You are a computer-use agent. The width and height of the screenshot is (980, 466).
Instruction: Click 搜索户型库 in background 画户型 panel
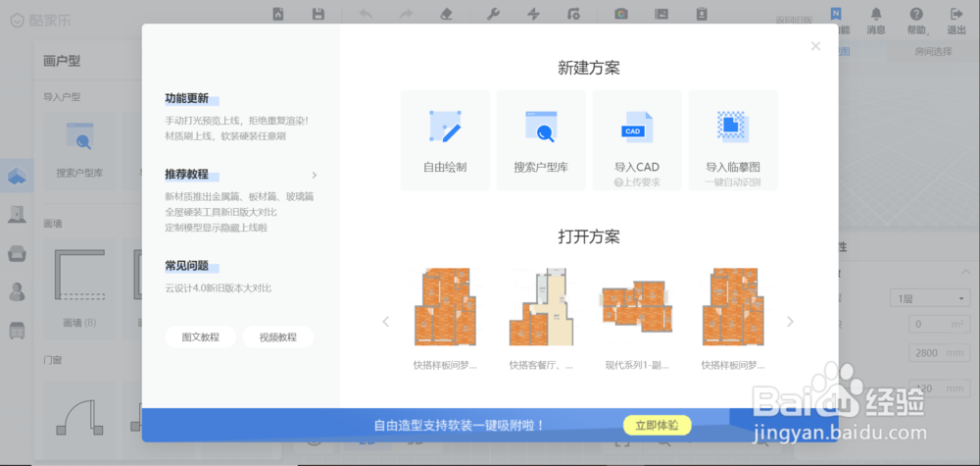click(x=79, y=151)
